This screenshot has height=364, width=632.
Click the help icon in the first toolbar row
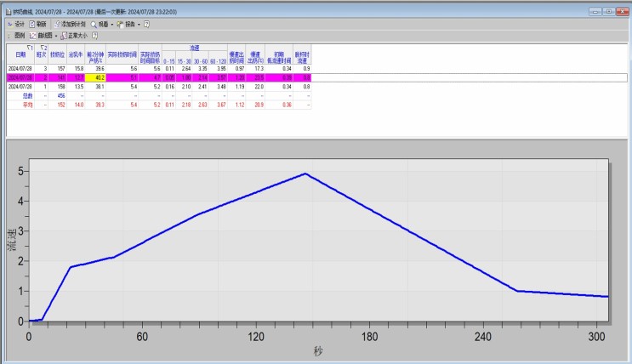(146, 25)
